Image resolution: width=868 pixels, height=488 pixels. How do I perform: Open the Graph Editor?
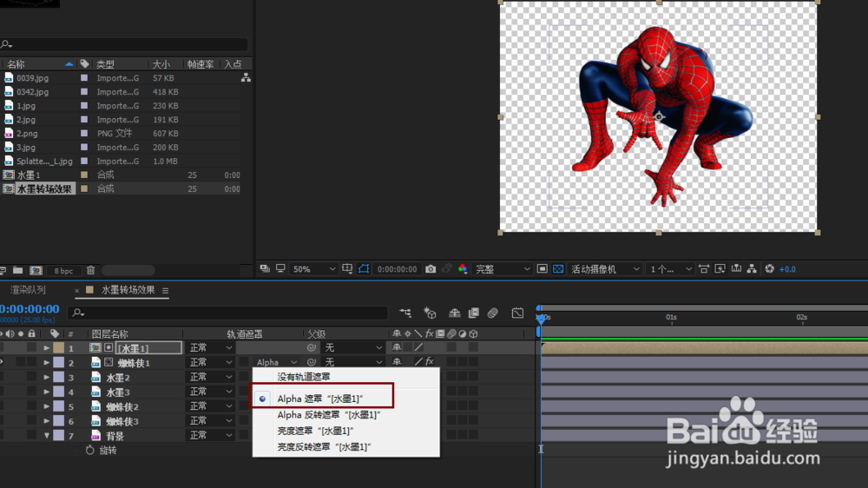tap(517, 313)
